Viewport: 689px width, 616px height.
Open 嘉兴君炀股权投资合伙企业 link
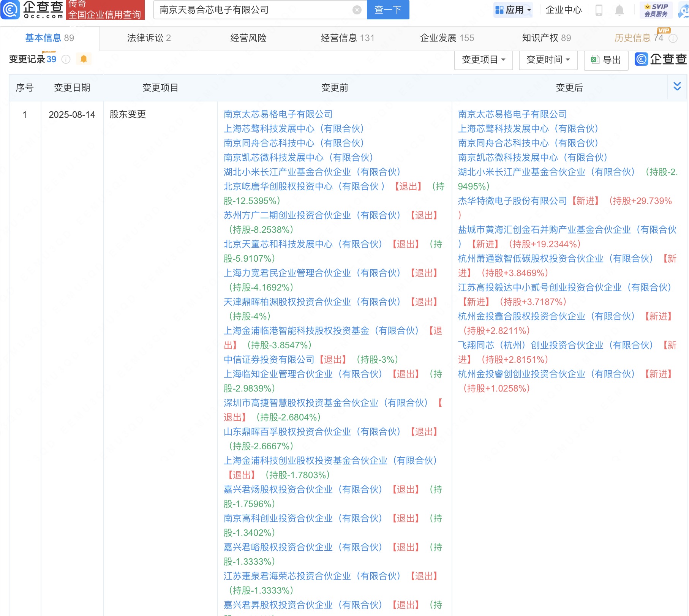(x=303, y=490)
